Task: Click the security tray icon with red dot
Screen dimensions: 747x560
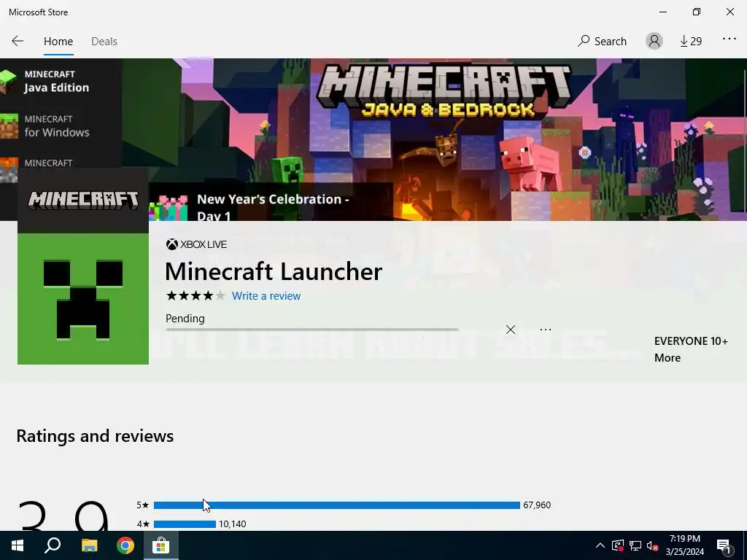Action: [x=618, y=545]
